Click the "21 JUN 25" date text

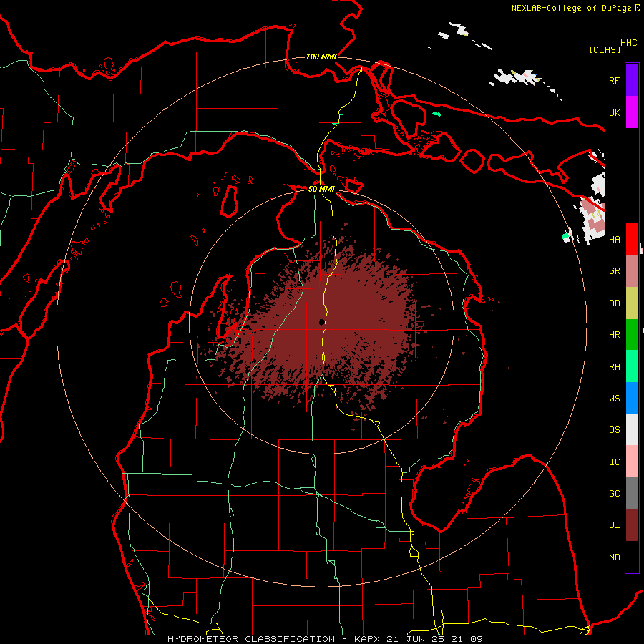(x=416, y=639)
